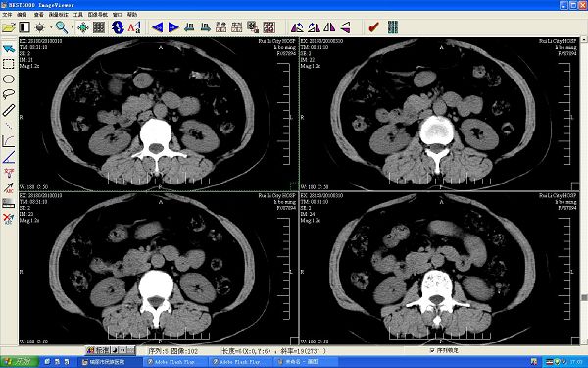Screen dimensions: 588x368
Task: Toggle the invert black/white display icon
Action: tap(24, 27)
